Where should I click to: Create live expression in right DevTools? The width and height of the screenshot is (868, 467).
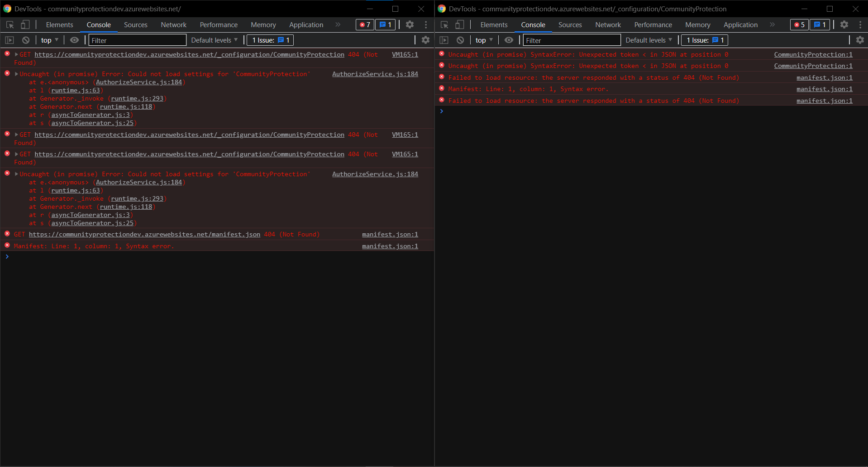click(509, 40)
